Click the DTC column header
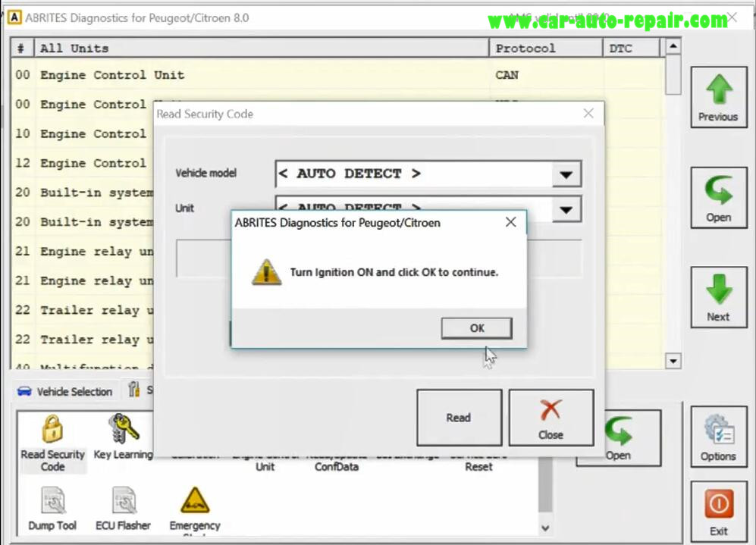This screenshot has width=756, height=545. click(631, 49)
